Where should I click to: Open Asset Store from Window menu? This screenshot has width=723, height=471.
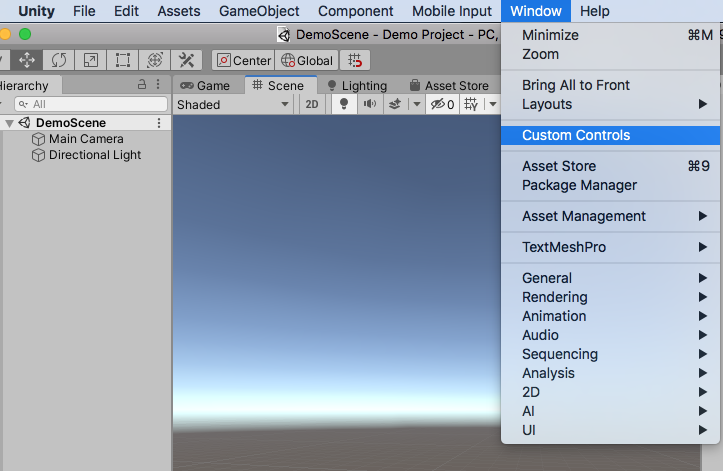(x=610, y=166)
